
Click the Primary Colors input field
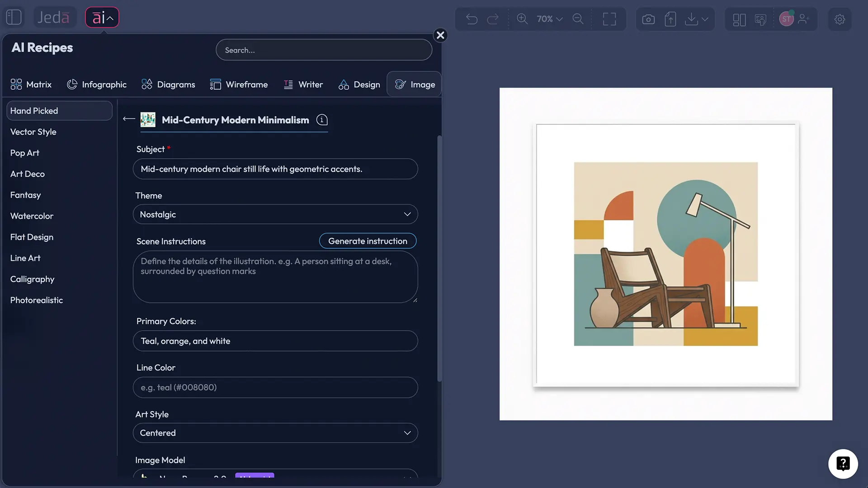[x=275, y=341]
